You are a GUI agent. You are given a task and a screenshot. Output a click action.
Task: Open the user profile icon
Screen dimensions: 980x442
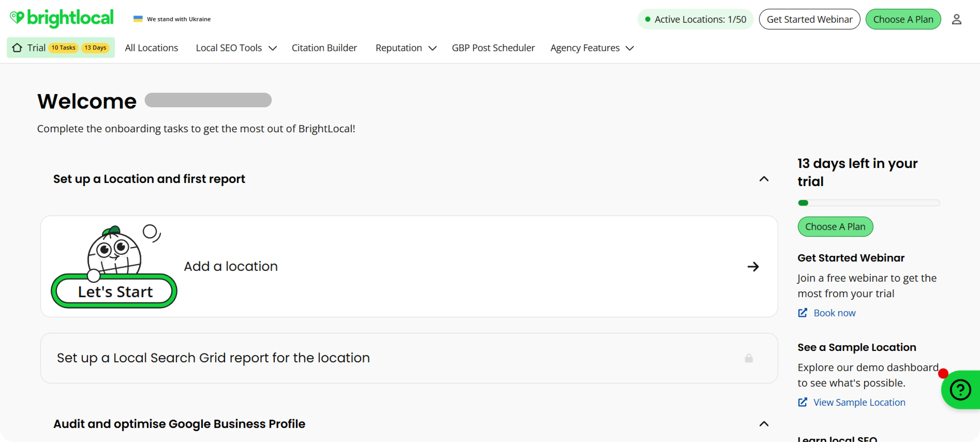coord(957,19)
